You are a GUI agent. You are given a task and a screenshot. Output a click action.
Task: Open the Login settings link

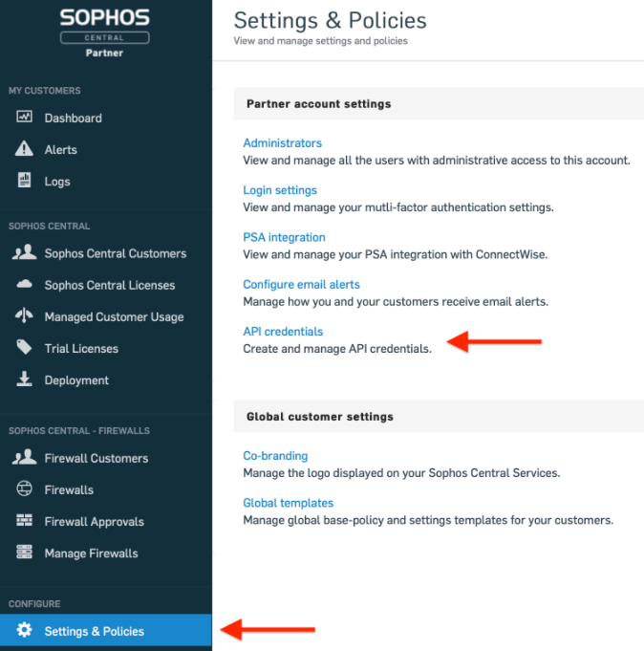[x=280, y=190]
